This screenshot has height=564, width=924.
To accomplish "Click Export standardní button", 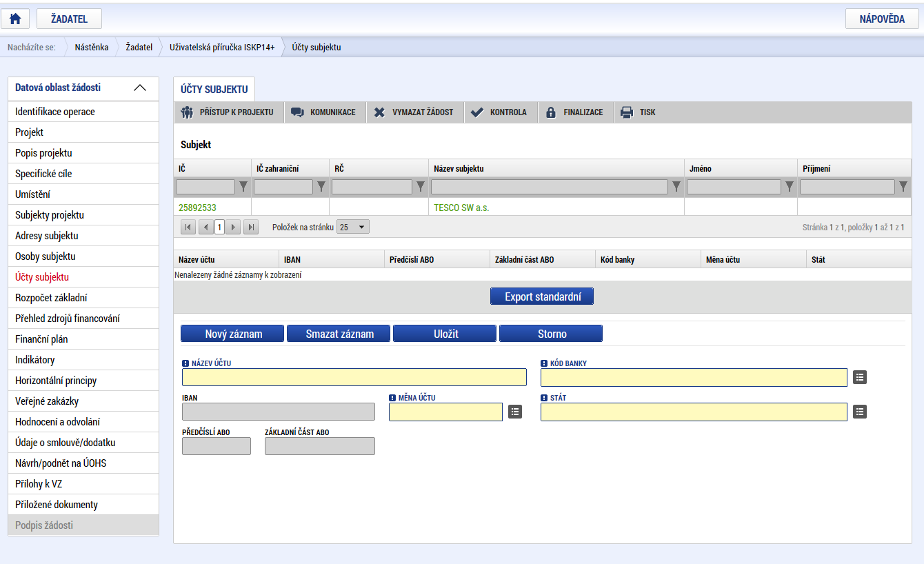I will coord(542,296).
